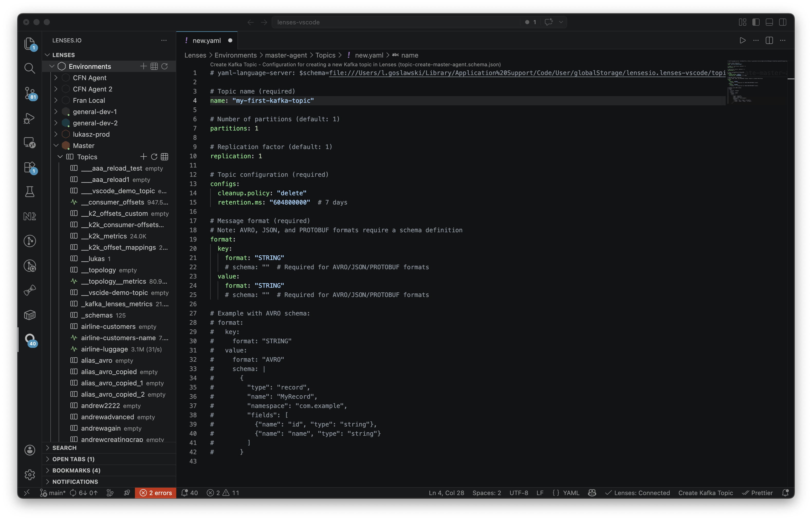Click master-agent in the breadcrumb
The width and height of the screenshot is (812, 520).
[x=286, y=55]
